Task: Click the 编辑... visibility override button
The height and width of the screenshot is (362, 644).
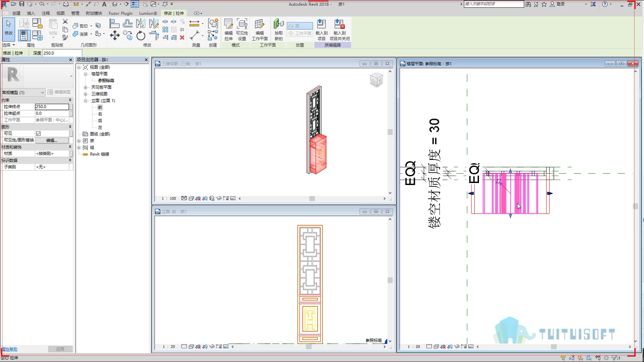Action: click(52, 140)
